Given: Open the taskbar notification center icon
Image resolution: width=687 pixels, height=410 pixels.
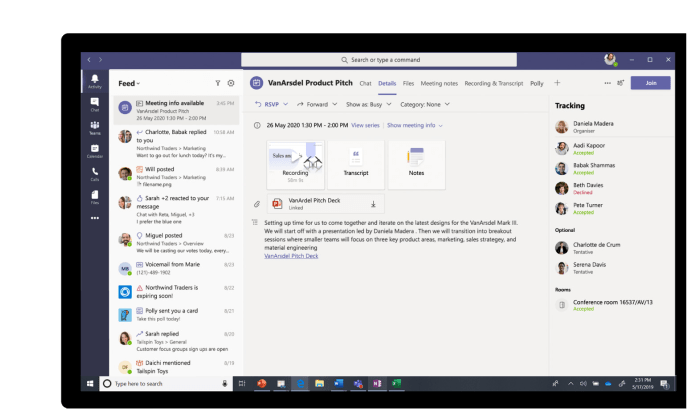Looking at the screenshot, I should pos(665,384).
